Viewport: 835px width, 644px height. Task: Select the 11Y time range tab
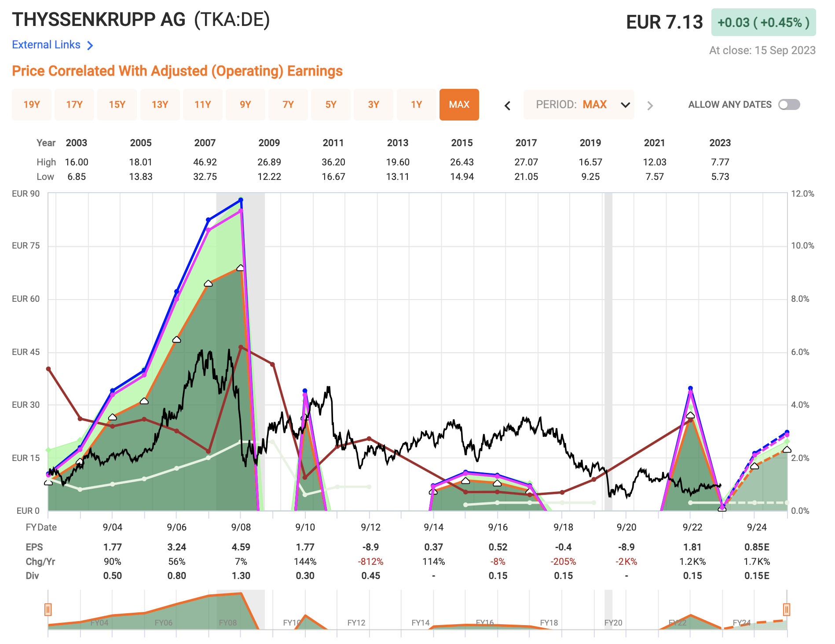click(203, 105)
